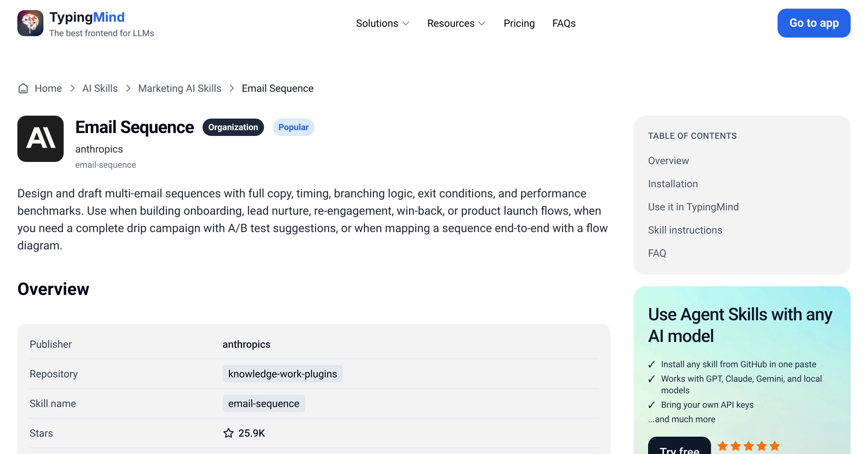Click the Use Agent Skills heading
The height and width of the screenshot is (454, 868).
click(x=740, y=325)
